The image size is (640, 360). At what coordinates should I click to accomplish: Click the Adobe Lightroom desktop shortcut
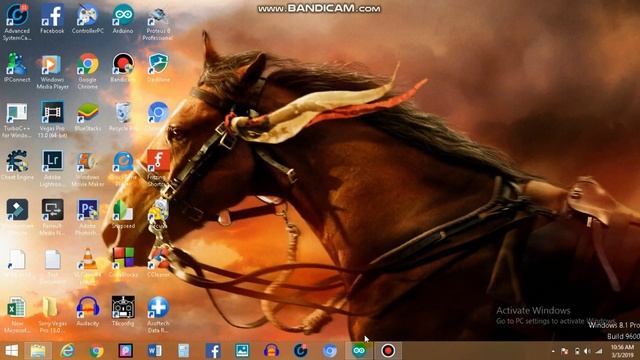tap(52, 169)
